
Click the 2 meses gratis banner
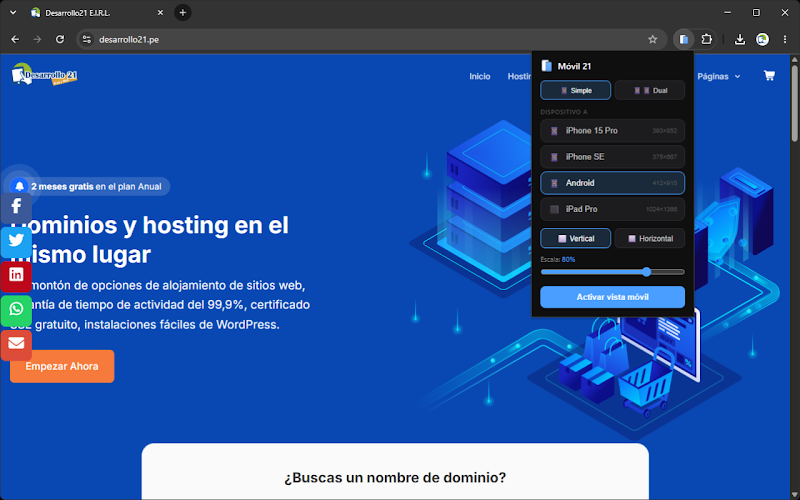tap(90, 186)
